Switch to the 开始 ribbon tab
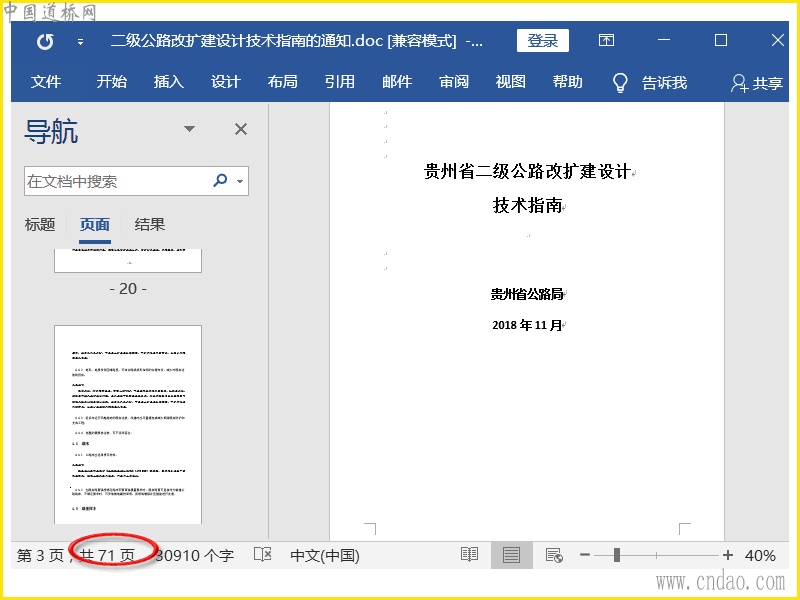 pyautogui.click(x=112, y=82)
